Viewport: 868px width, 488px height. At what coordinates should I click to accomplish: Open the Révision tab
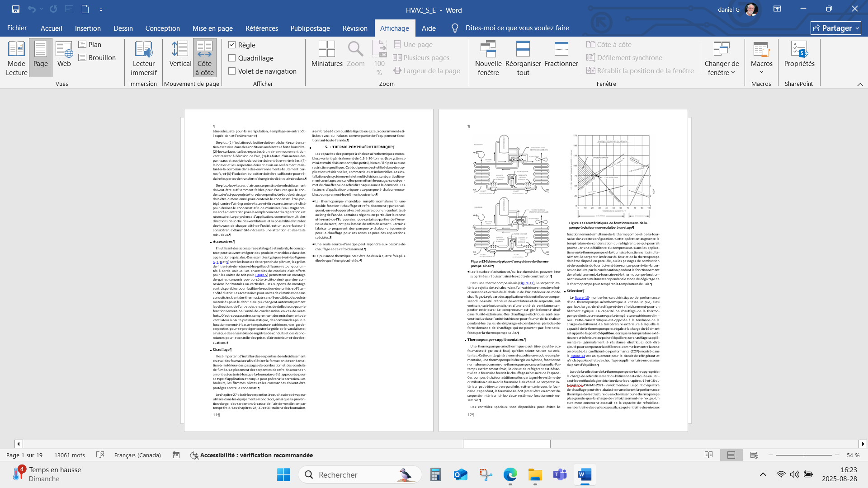[355, 28]
